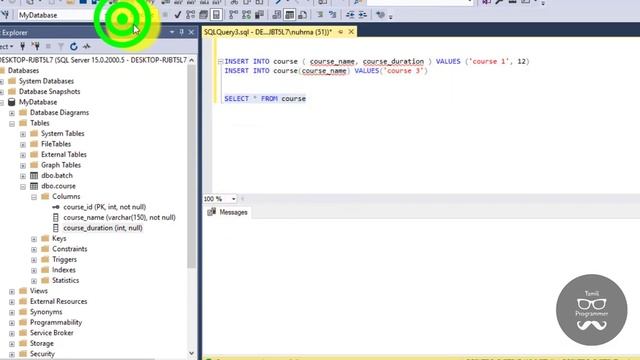Click Display Estimated Execution Plan icon
Screen dimensions: 640x360
click(191, 15)
